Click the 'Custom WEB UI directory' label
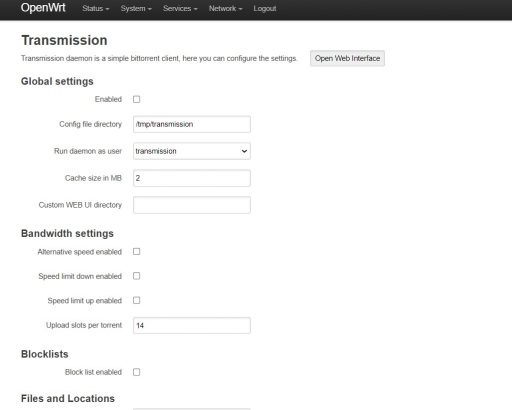The image size is (512, 410). pyautogui.click(x=80, y=205)
